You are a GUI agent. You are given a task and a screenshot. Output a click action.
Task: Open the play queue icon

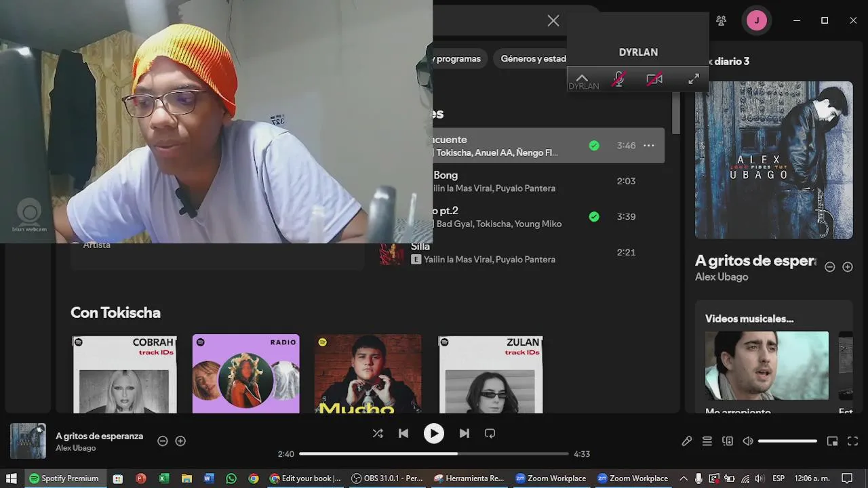tap(707, 441)
